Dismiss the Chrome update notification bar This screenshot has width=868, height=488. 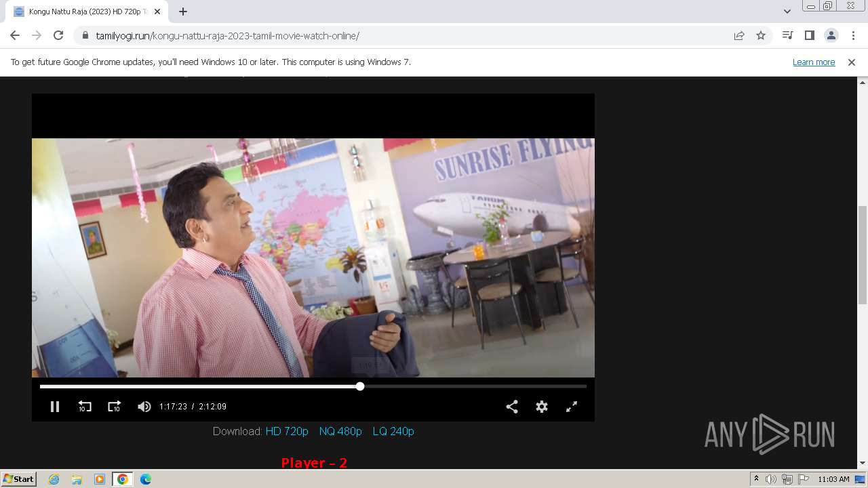[852, 62]
